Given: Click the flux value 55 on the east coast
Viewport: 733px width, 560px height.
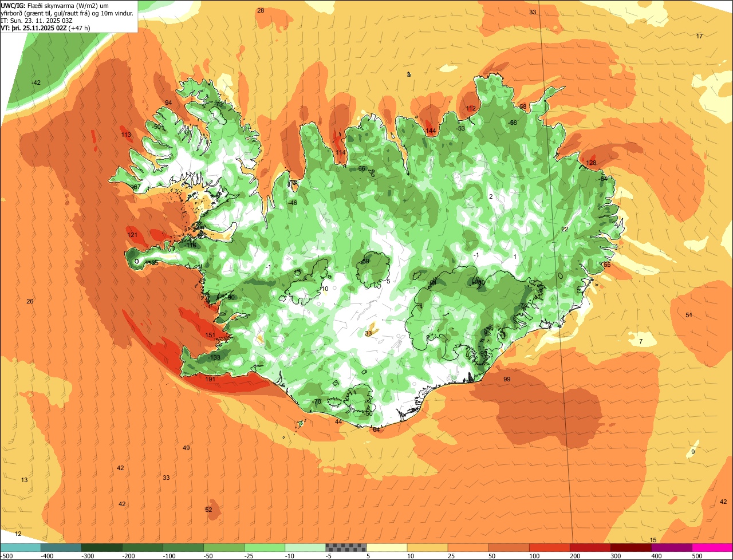Looking at the screenshot, I should (x=607, y=265).
